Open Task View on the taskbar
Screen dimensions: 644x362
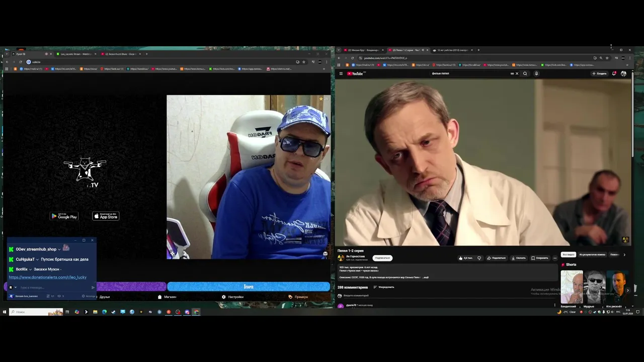67,312
